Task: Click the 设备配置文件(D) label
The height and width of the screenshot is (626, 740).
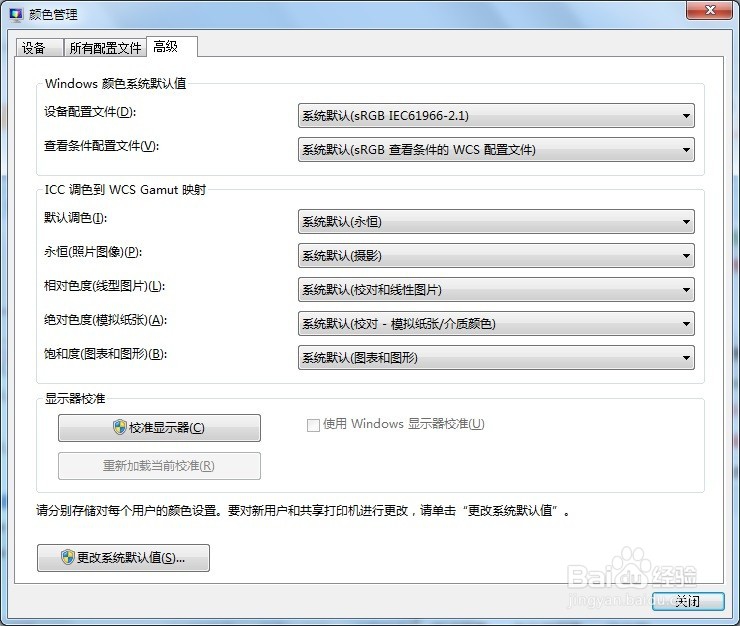Action: click(90, 112)
